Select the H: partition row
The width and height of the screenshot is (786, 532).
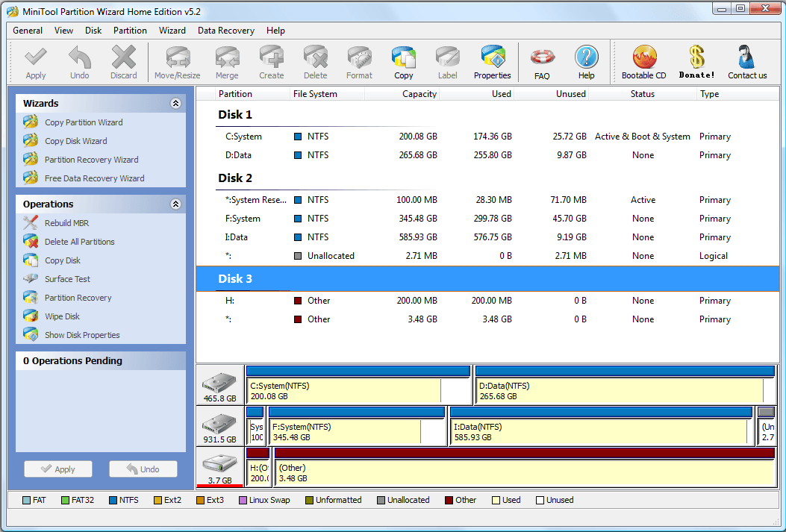tap(487, 301)
